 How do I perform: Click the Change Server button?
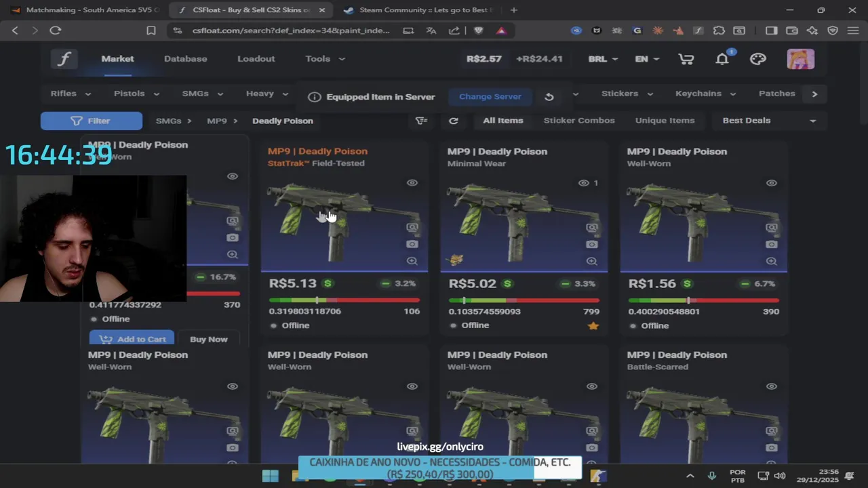[x=490, y=97]
